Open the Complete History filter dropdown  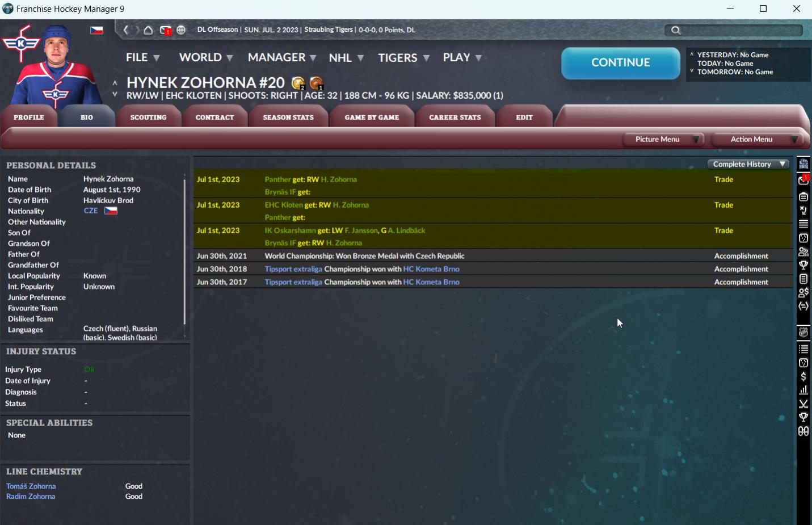pyautogui.click(x=748, y=164)
